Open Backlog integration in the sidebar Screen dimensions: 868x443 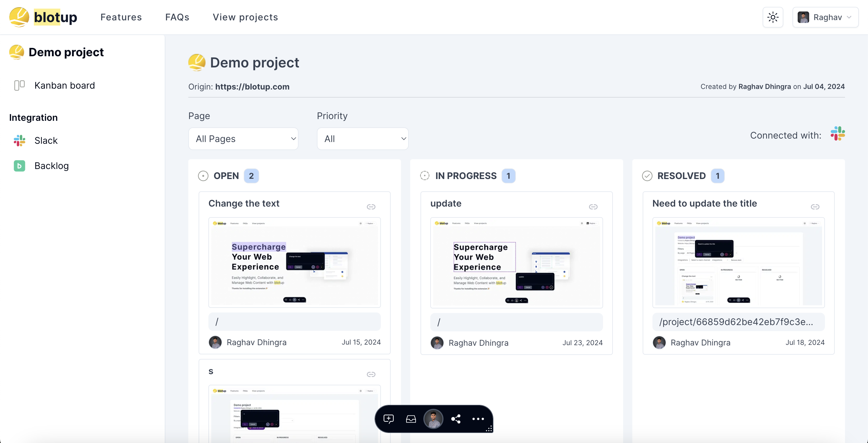(52, 166)
